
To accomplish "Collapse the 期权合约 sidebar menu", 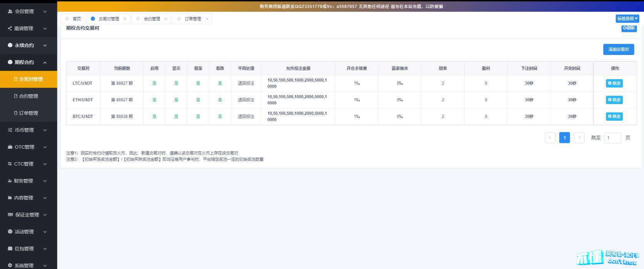I will tap(45, 62).
